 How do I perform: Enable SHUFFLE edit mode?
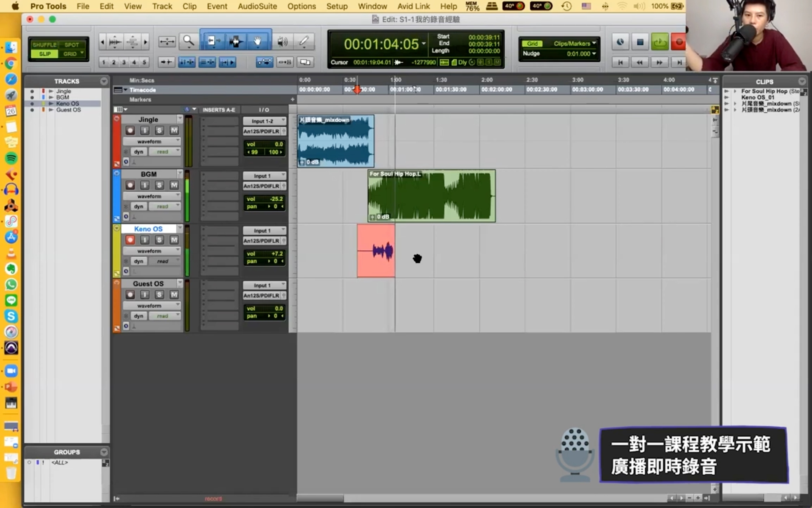point(44,45)
